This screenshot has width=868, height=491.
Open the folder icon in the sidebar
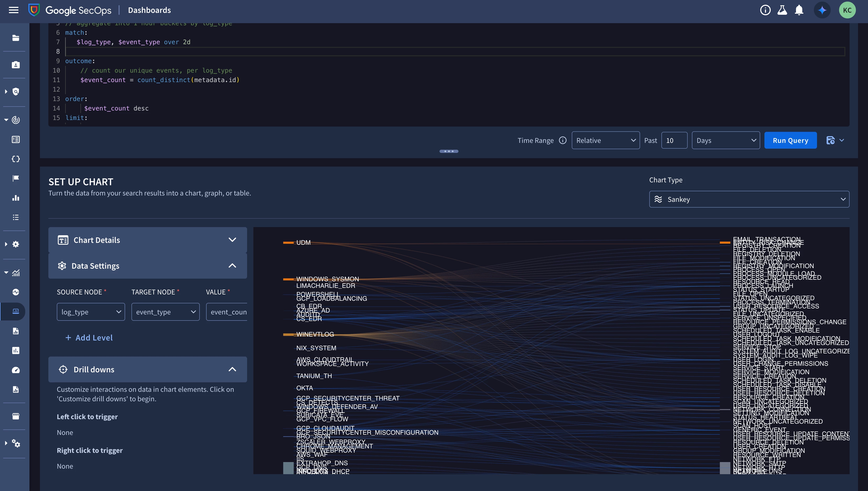tap(16, 38)
